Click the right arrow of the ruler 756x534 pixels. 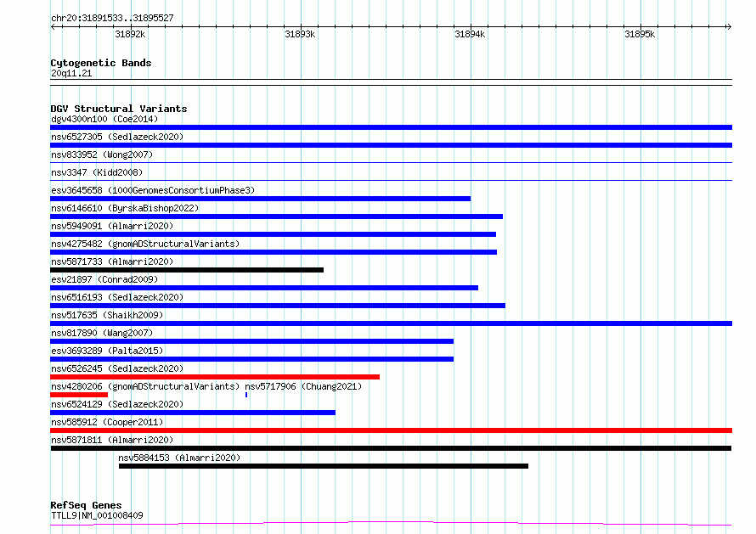(x=729, y=27)
